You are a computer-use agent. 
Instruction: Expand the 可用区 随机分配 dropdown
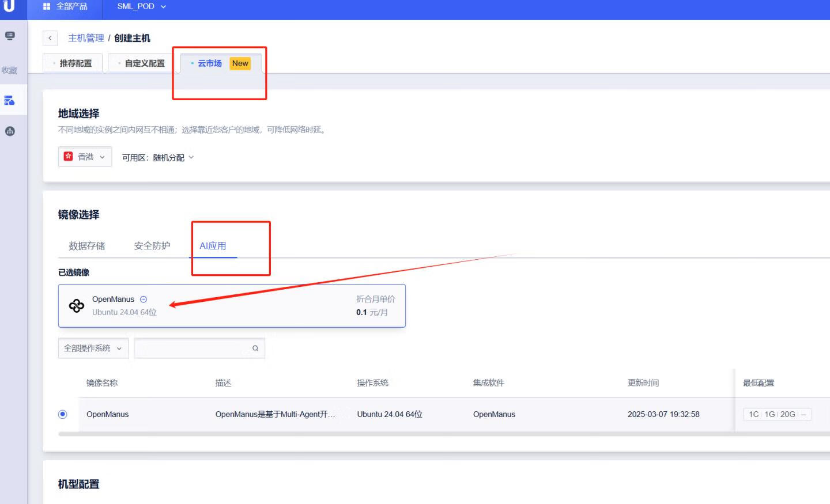159,157
